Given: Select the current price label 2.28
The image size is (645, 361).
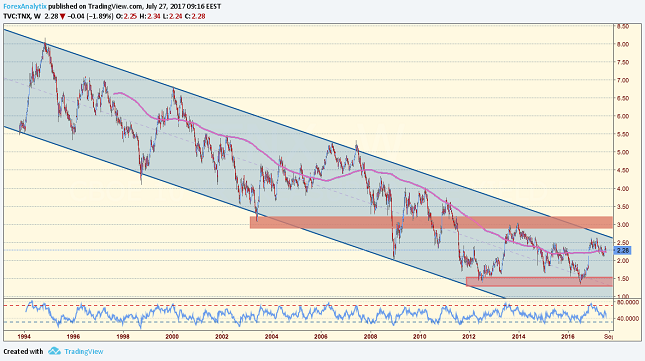Looking at the screenshot, I should pos(623,250).
